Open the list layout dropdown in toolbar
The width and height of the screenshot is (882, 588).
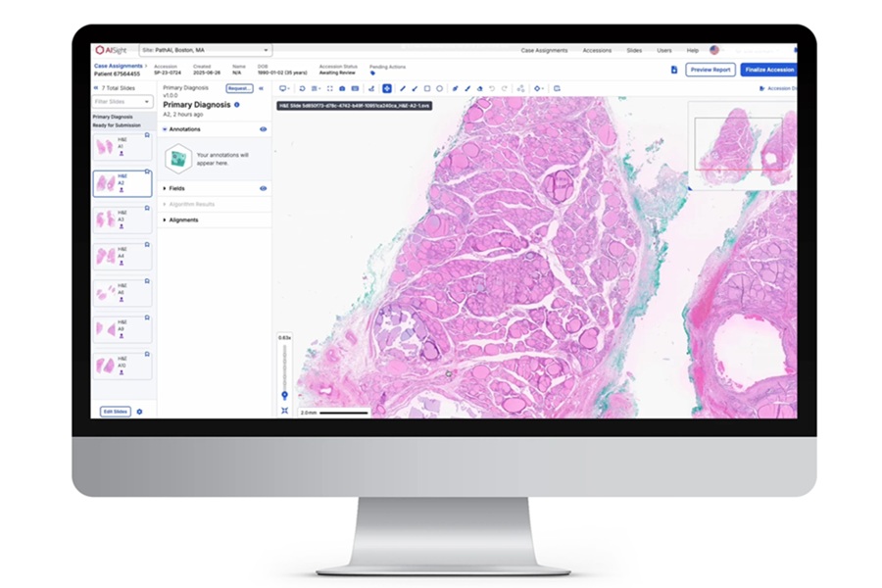pyautogui.click(x=316, y=89)
